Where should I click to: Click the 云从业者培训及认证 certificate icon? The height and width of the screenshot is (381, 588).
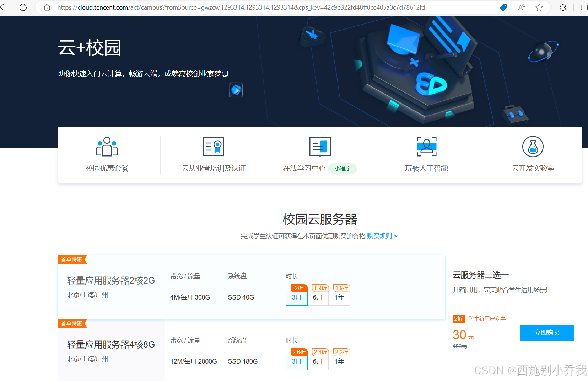point(214,147)
